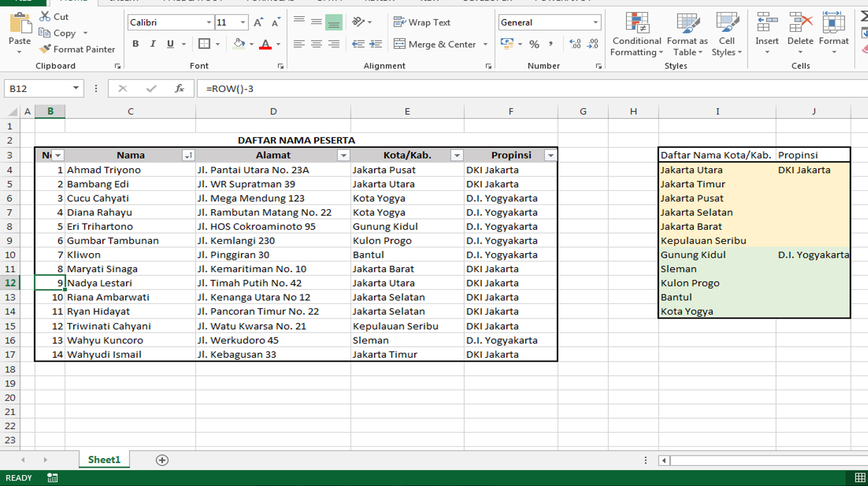This screenshot has height=486, width=868.
Task: Toggle italic formatting
Action: coord(152,44)
